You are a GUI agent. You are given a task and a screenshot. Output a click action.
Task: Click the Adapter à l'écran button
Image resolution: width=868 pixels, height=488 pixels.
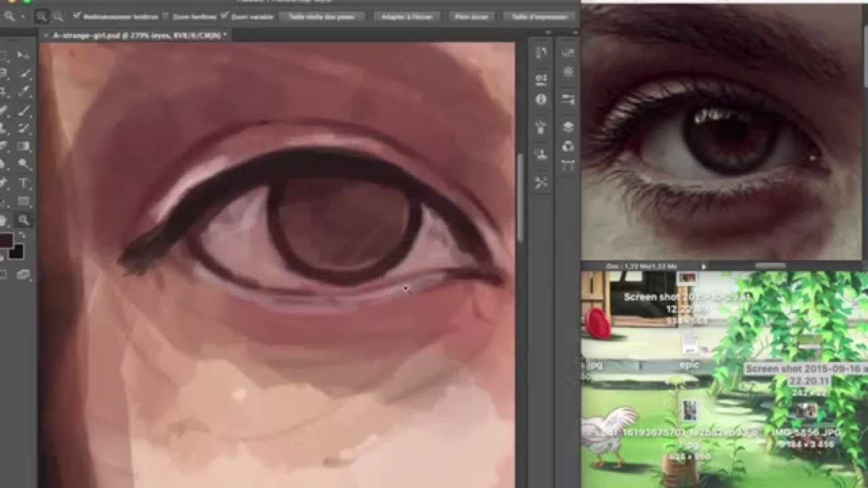click(x=408, y=16)
